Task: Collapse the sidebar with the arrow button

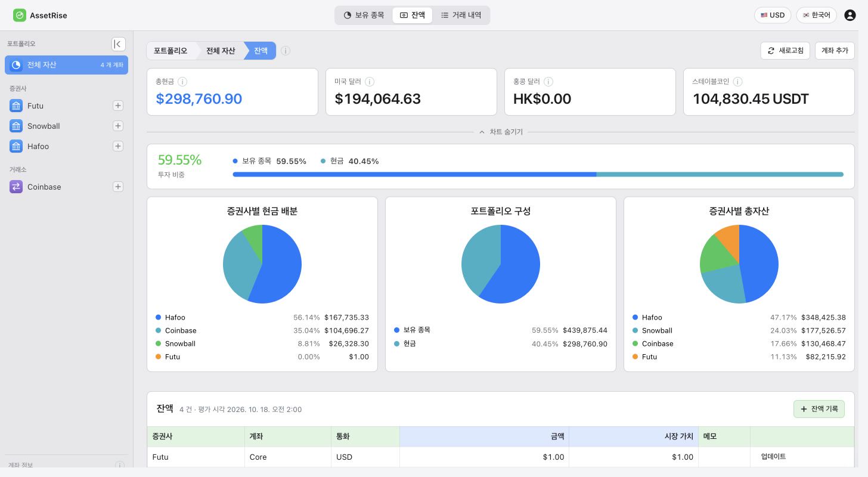Action: pos(119,44)
